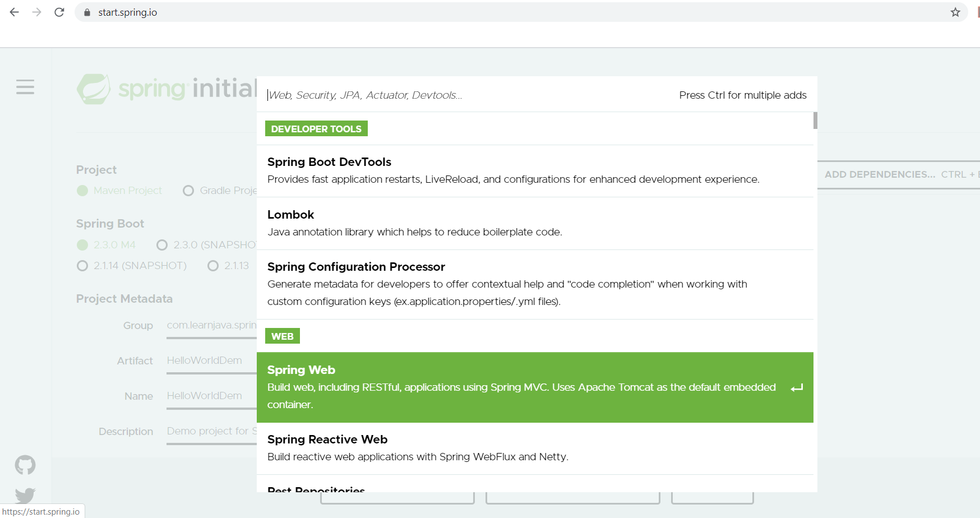Click the Artifact text field
Screen dimensions: 980x518
[x=211, y=360]
